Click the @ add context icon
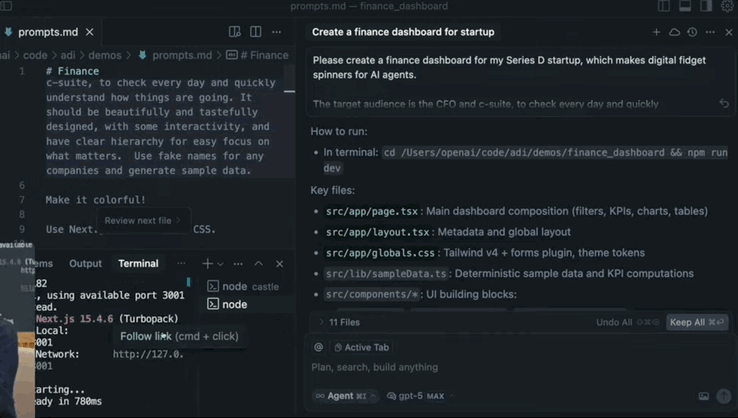738x418 pixels. click(318, 347)
